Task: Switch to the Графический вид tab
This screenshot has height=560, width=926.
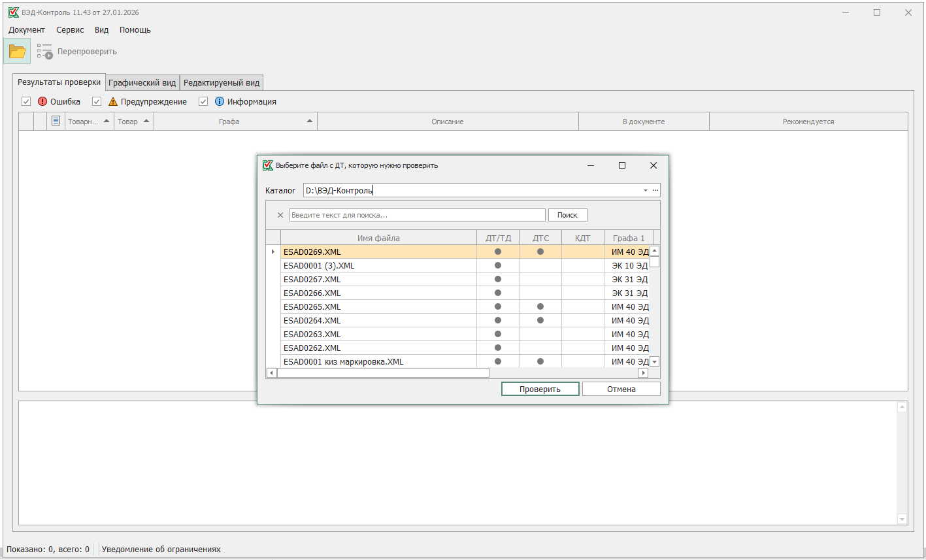Action: click(x=142, y=83)
